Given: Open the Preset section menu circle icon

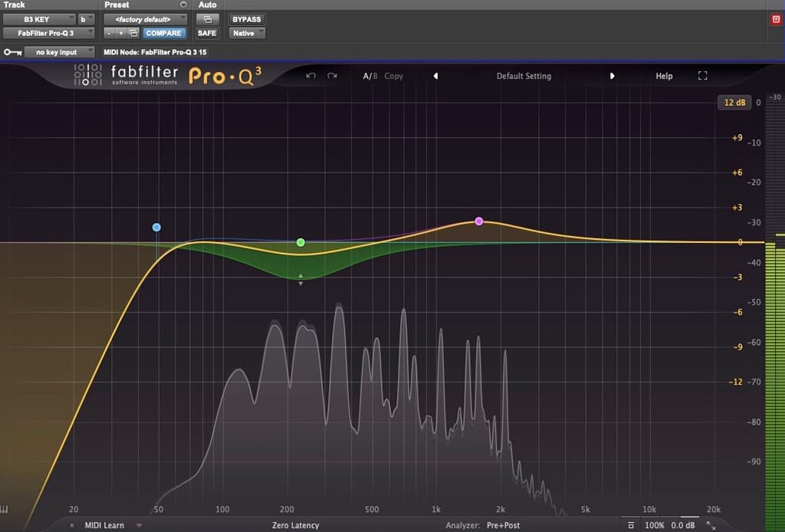Looking at the screenshot, I should coord(183,5).
